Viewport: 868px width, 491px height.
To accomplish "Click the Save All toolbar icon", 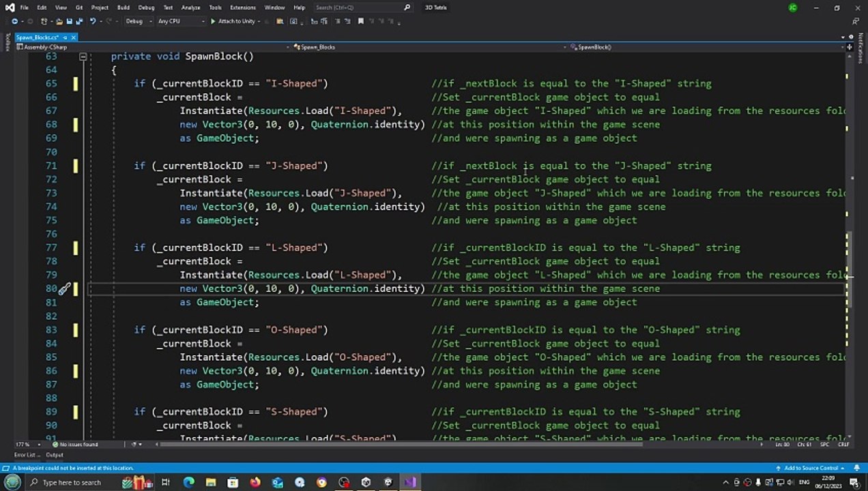I will pos(78,21).
